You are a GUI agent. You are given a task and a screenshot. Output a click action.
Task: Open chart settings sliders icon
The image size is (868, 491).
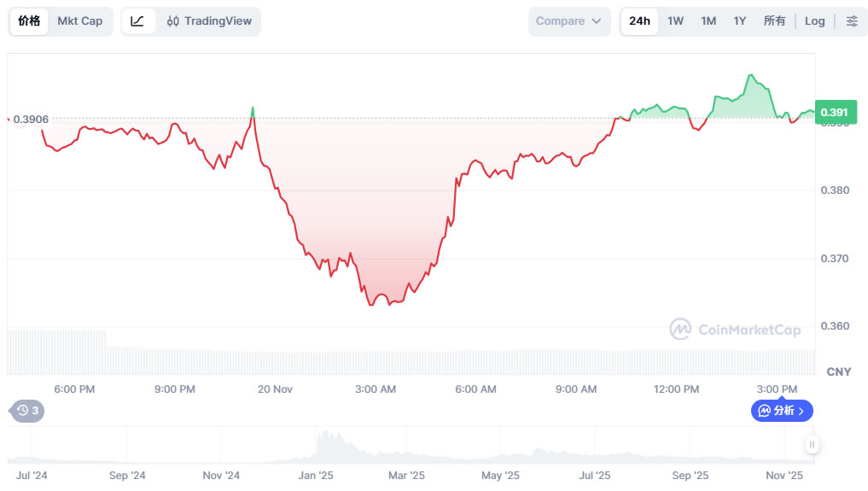(x=852, y=21)
